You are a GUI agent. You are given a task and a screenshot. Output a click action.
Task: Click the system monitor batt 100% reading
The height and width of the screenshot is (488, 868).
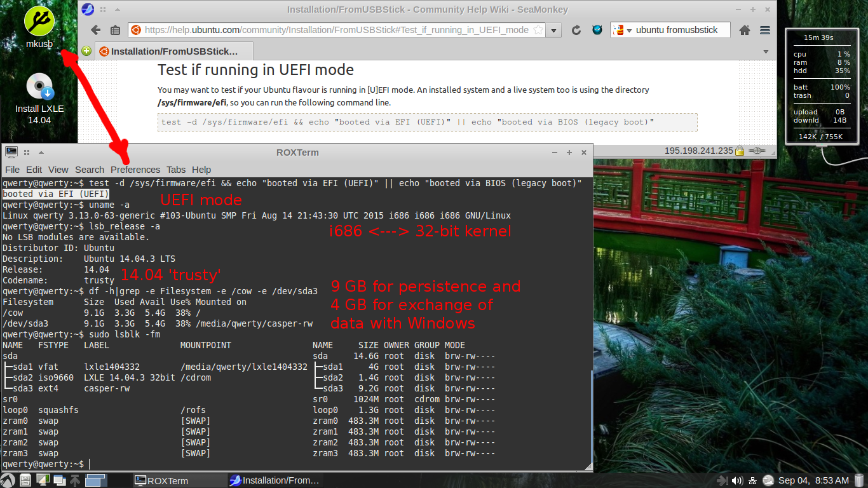822,87
